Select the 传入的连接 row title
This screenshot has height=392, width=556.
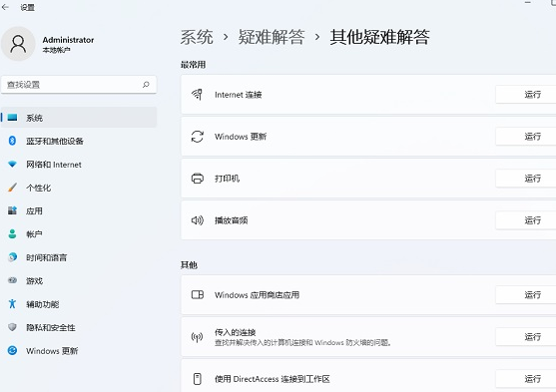pyautogui.click(x=236, y=332)
